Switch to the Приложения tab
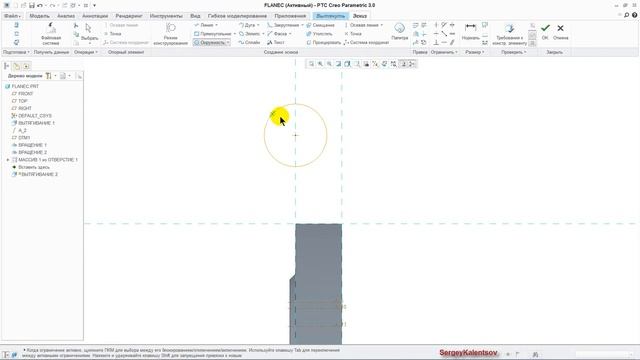Viewport: 640px width, 360px height. [x=290, y=16]
